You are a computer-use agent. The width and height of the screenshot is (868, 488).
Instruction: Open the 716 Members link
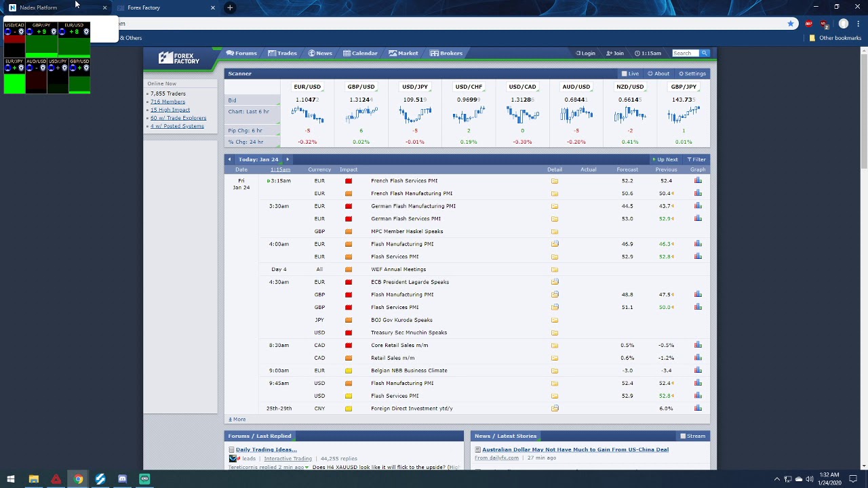[167, 102]
